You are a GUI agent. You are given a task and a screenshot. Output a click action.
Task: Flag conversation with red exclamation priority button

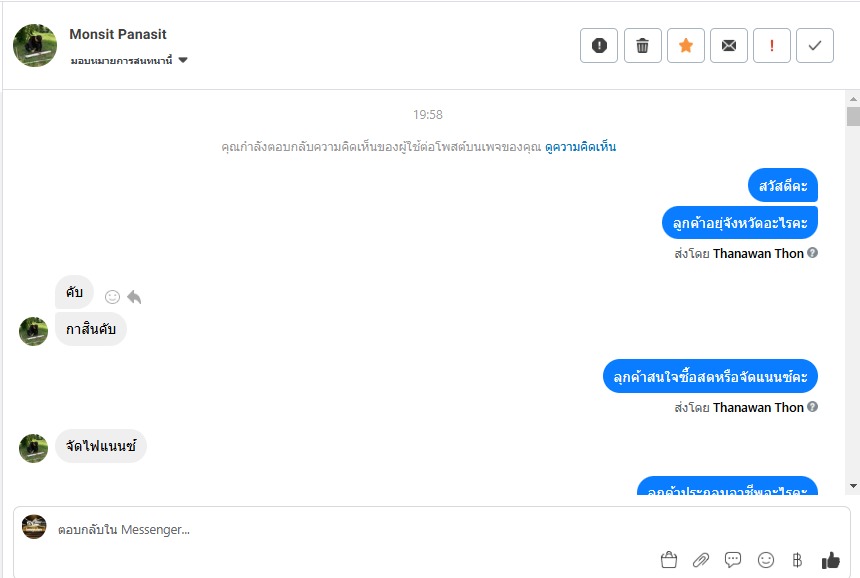[x=772, y=46]
